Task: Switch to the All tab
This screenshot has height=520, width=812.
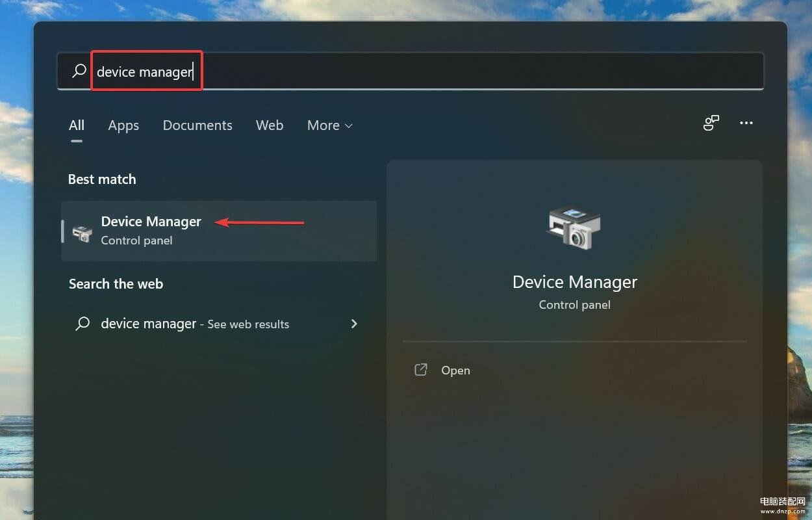Action: tap(77, 125)
